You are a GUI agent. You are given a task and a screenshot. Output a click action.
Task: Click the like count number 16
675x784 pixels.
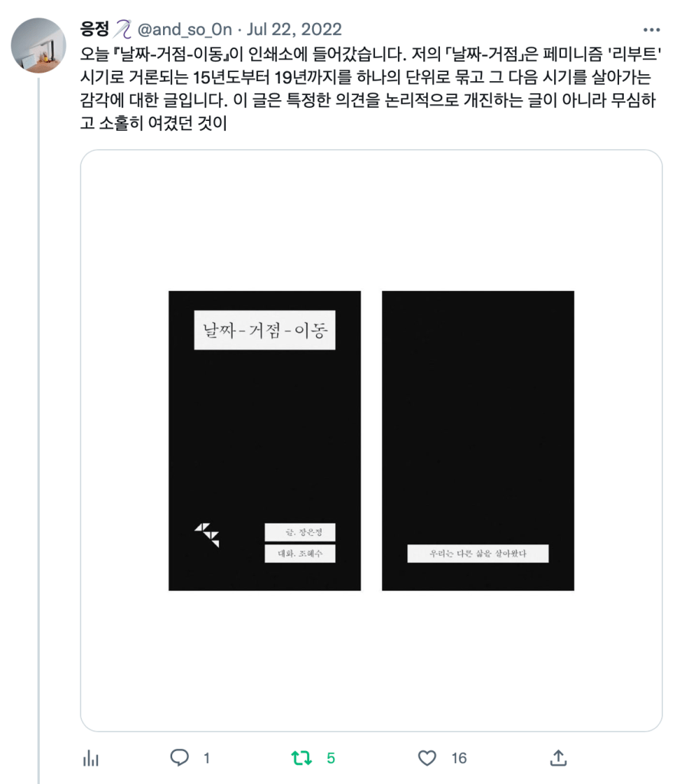click(459, 759)
